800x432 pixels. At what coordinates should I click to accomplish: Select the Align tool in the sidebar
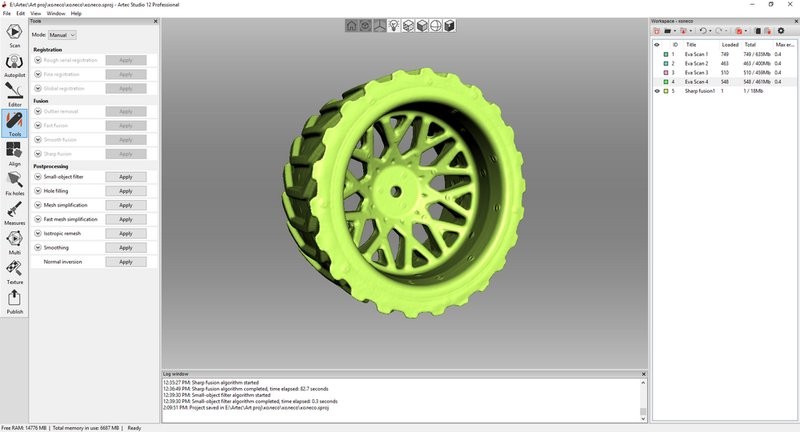[x=14, y=152]
